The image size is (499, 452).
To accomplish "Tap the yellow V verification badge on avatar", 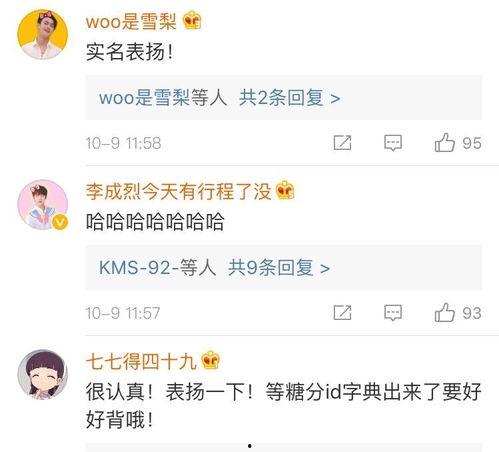I will point(60,222).
